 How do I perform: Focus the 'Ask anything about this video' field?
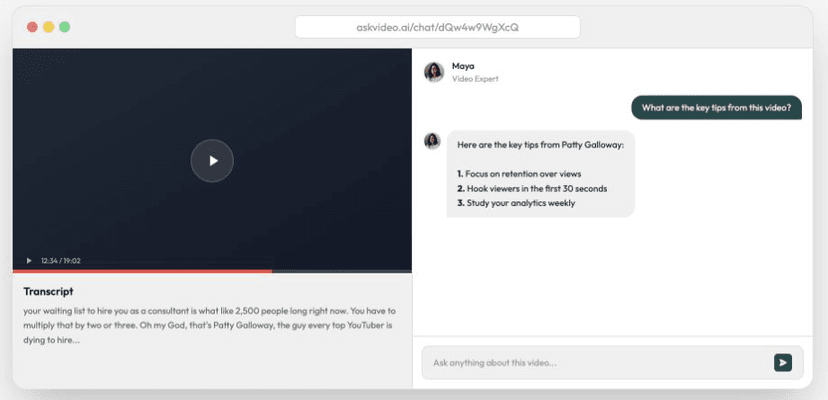click(613, 363)
